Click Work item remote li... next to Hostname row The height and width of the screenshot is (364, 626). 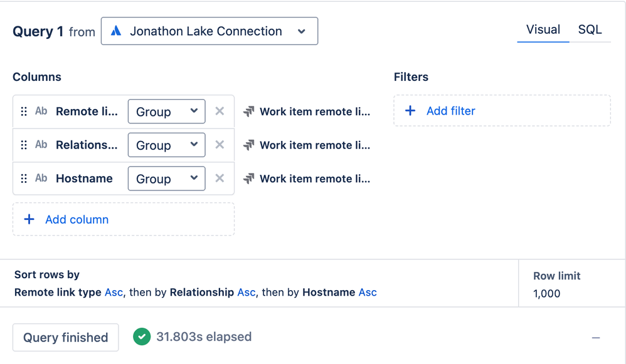click(x=315, y=179)
